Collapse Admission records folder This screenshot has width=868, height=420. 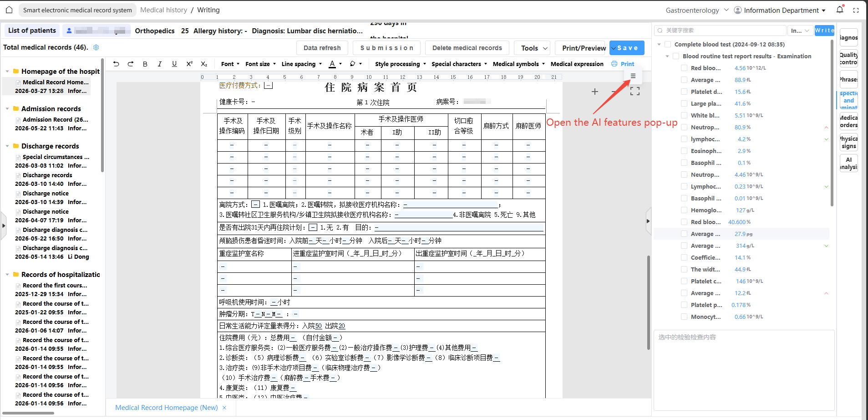pos(7,109)
